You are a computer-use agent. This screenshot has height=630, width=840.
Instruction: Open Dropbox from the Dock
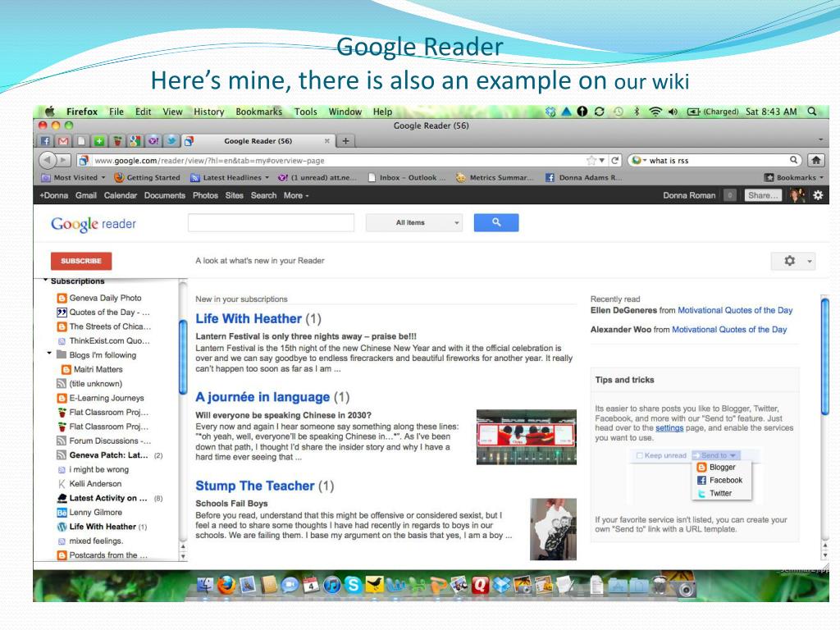point(502,584)
